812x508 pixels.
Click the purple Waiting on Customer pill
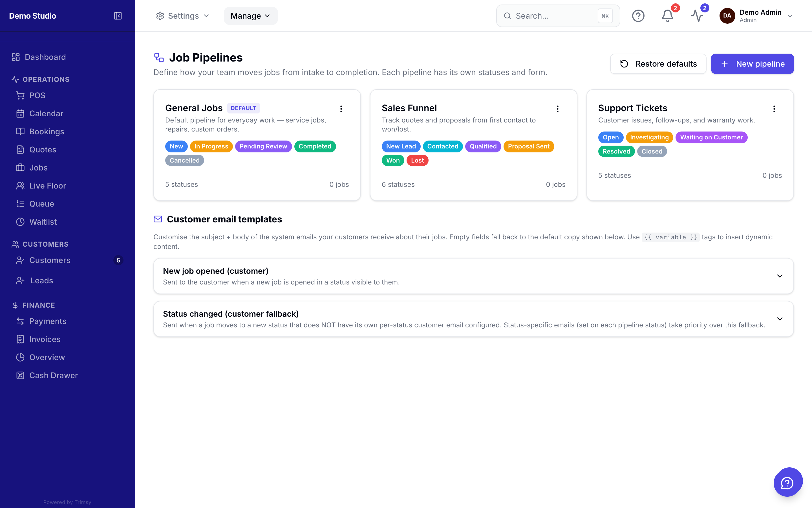pyautogui.click(x=711, y=137)
